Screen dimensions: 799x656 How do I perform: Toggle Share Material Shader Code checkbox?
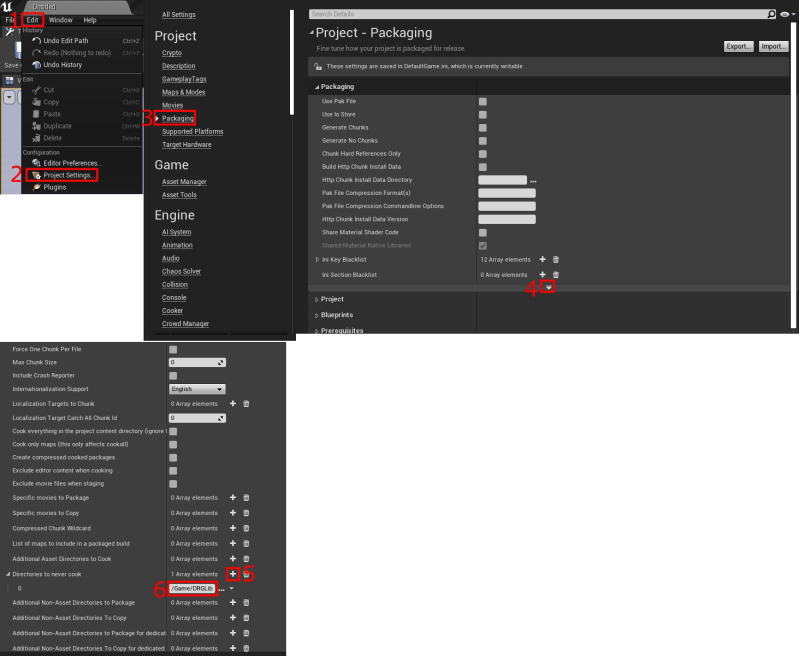coord(483,233)
